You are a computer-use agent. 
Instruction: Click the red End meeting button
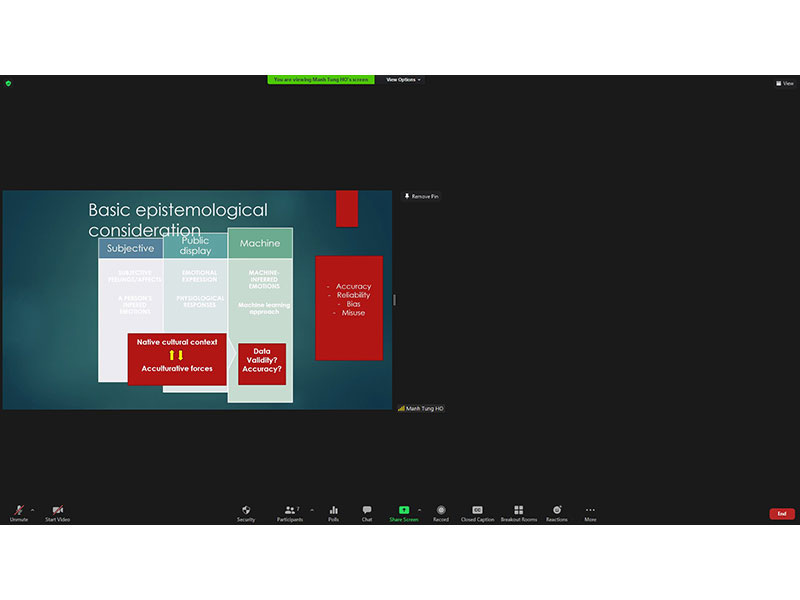tap(782, 513)
